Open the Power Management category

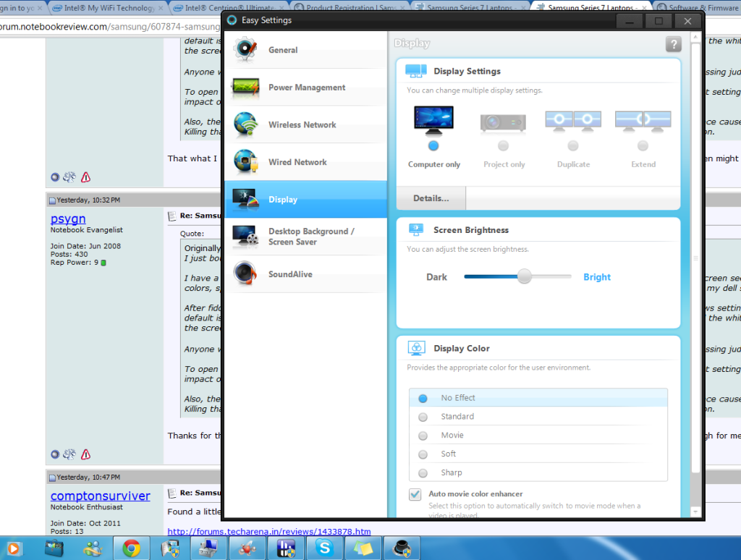tap(305, 88)
